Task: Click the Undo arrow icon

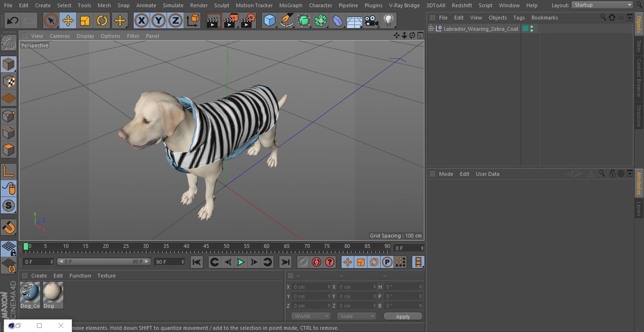Action: (x=13, y=21)
